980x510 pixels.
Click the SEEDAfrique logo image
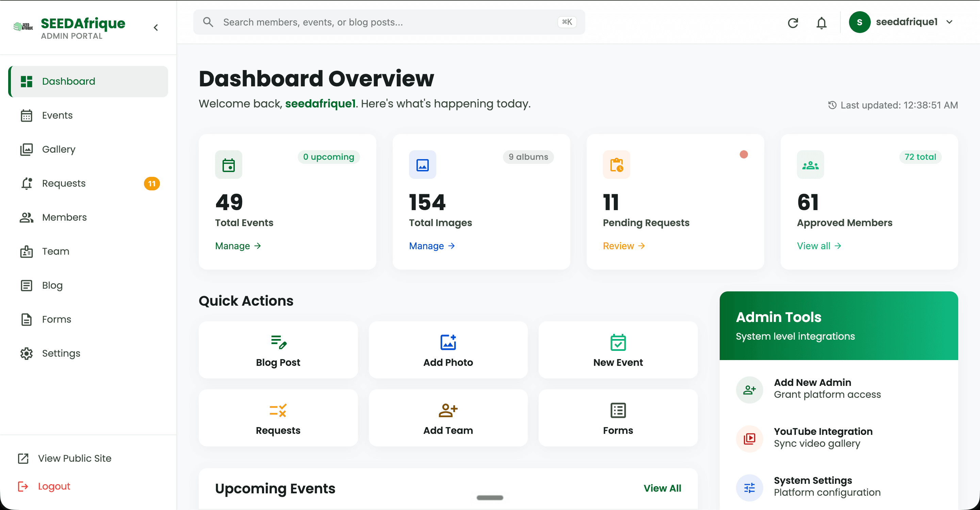tap(23, 27)
